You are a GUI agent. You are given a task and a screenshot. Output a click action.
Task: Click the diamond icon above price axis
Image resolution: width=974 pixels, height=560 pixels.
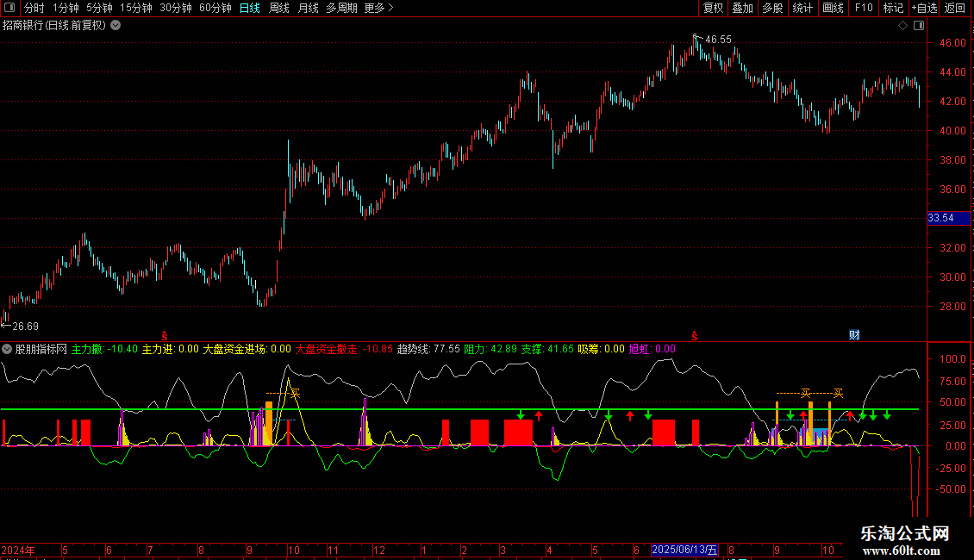pos(903,26)
